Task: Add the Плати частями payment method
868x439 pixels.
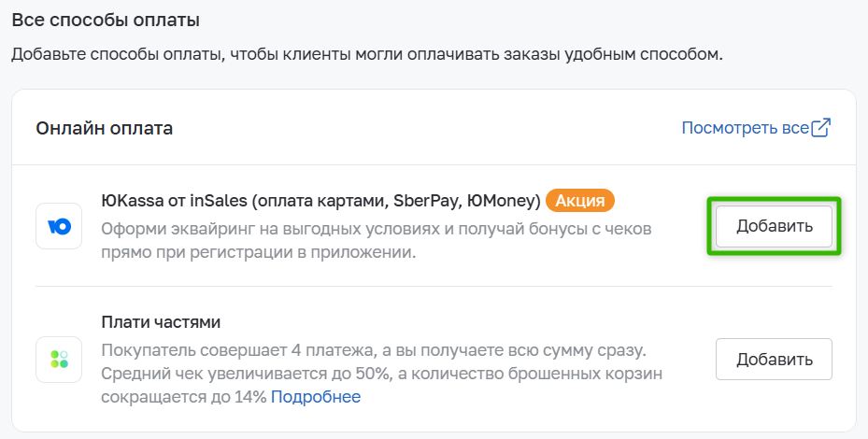Action: pos(774,360)
